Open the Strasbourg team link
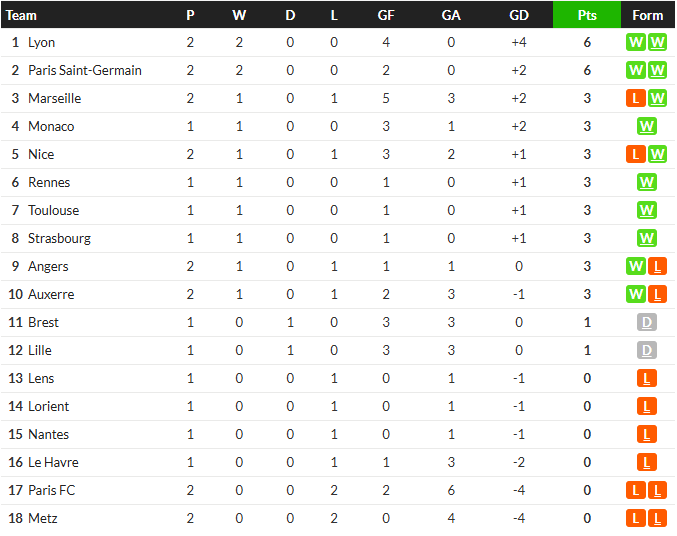This screenshot has width=677, height=536. tap(59, 238)
